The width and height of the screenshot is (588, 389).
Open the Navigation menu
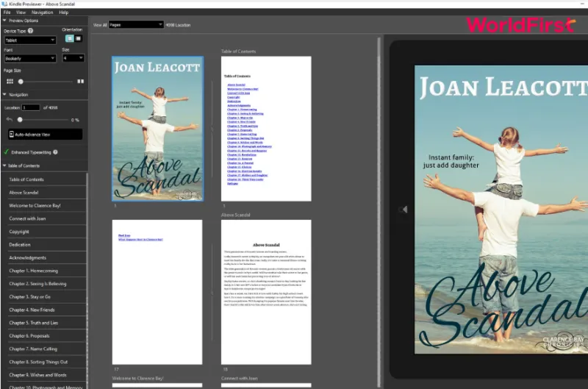click(42, 13)
